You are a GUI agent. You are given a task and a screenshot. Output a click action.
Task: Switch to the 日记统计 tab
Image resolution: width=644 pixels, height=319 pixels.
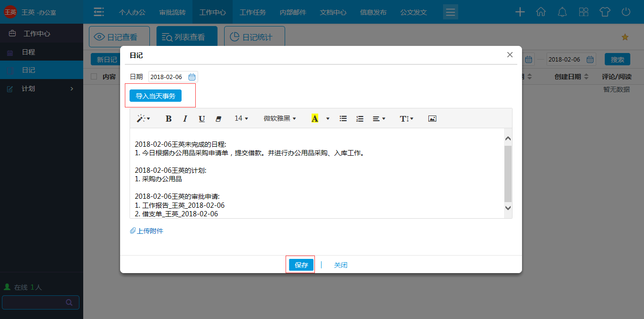(x=254, y=37)
